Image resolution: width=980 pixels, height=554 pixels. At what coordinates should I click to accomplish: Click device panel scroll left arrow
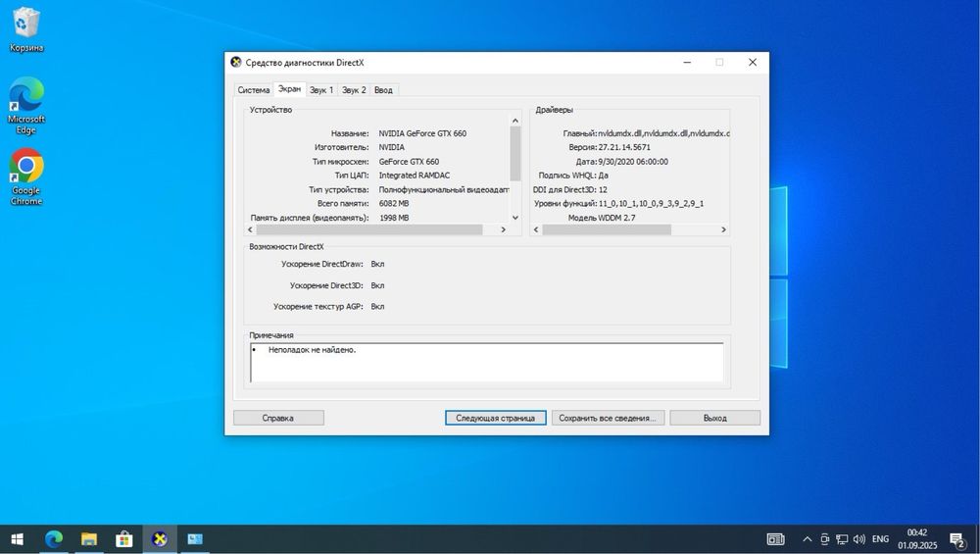tap(251, 229)
